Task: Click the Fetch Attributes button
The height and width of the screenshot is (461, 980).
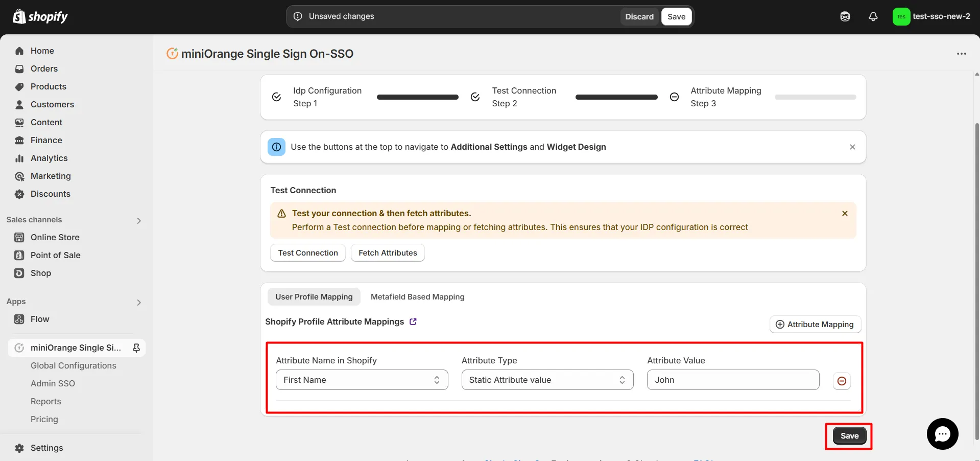Action: pos(388,252)
